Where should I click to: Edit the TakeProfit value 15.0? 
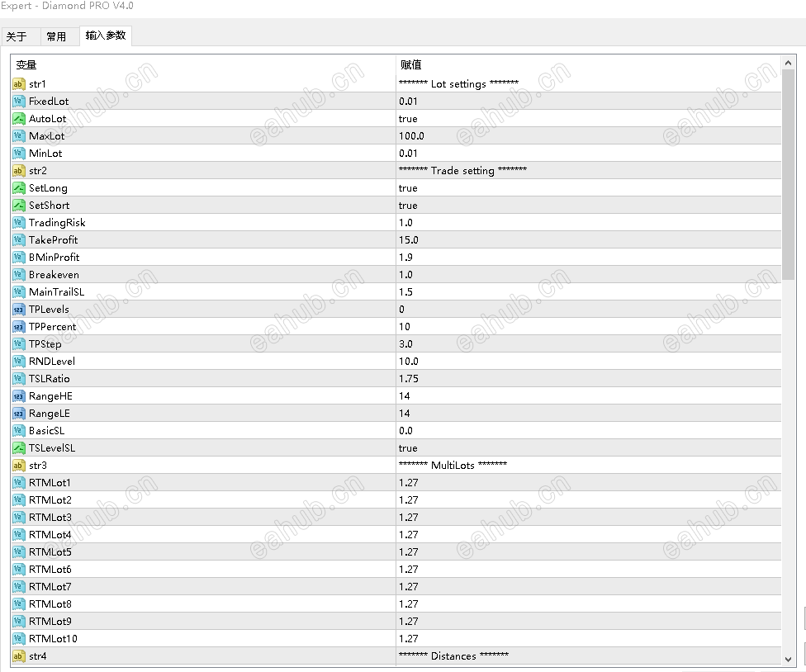(409, 240)
